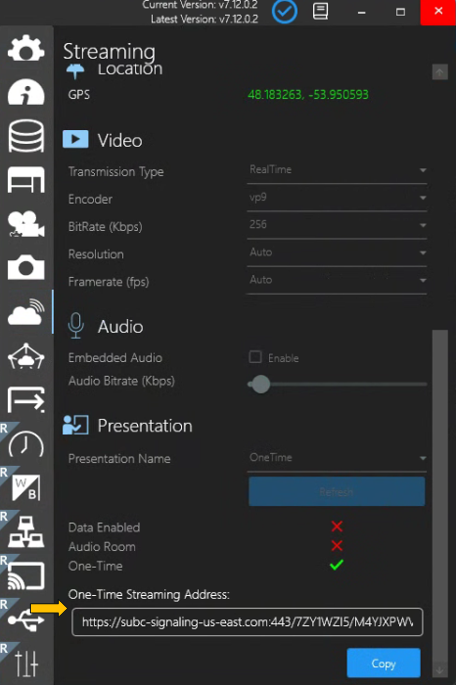The image size is (457, 685).
Task: Click the update check circle icon
Action: [284, 12]
